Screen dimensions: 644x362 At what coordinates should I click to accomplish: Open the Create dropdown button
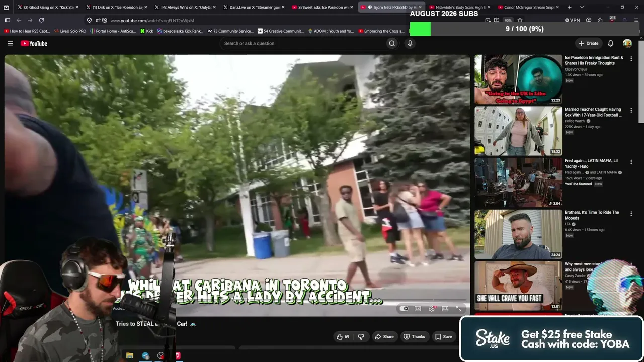588,43
